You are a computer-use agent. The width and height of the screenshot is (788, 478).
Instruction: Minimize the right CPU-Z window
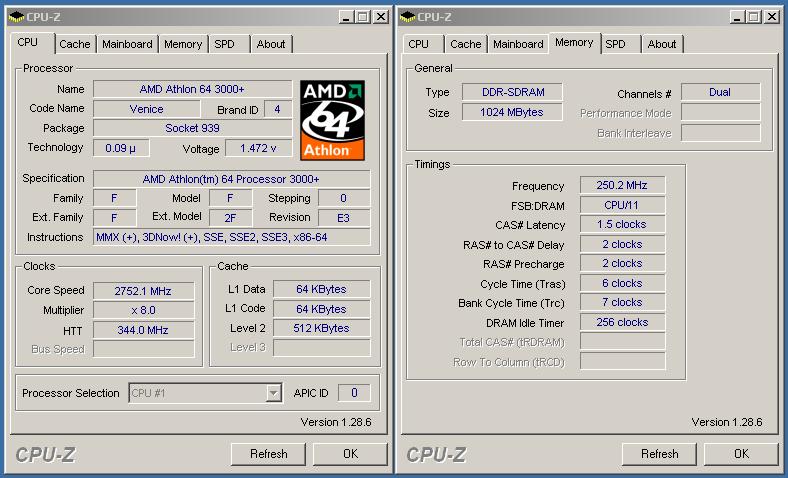click(x=736, y=17)
